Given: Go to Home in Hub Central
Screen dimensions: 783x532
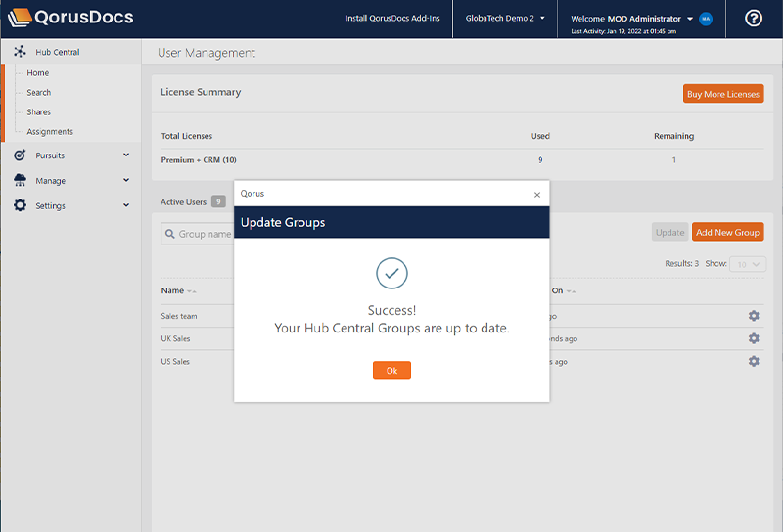Looking at the screenshot, I should click(38, 73).
